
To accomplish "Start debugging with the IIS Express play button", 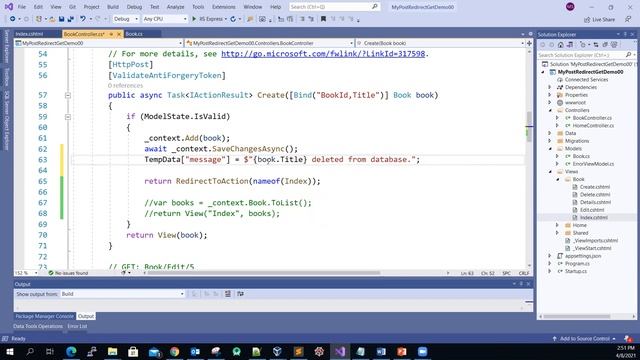I will (194, 19).
